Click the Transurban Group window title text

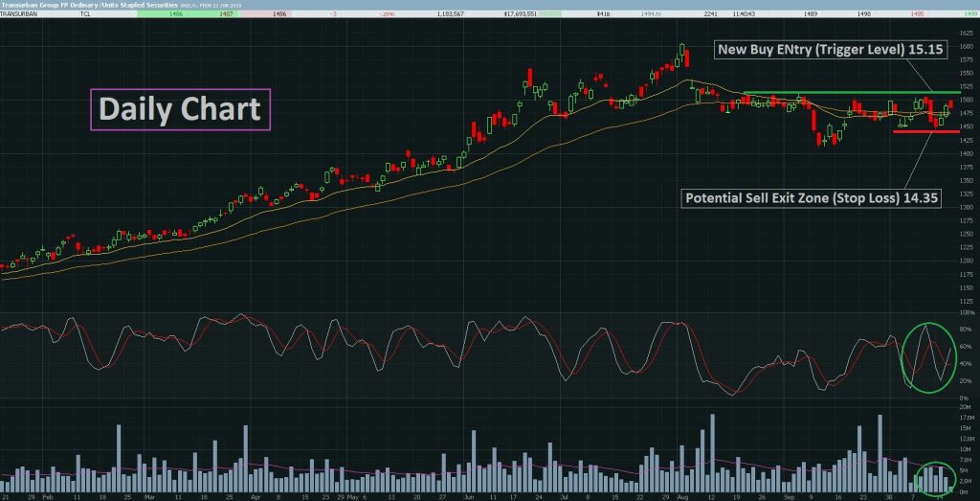tap(89, 5)
